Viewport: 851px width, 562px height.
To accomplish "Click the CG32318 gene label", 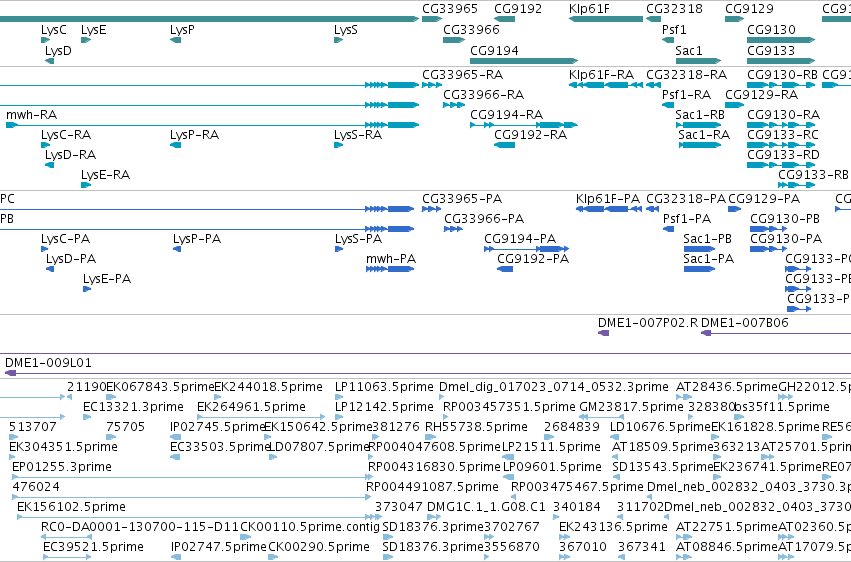I will 674,9.
